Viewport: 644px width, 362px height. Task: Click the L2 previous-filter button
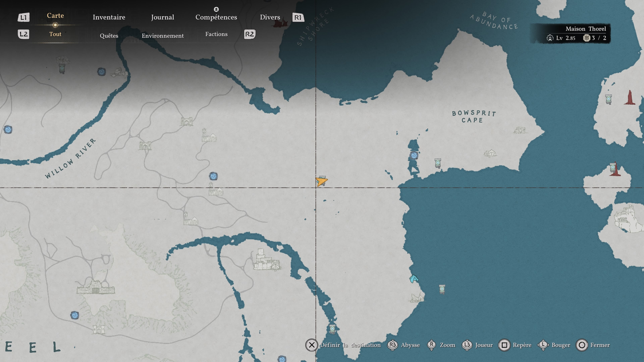point(23,34)
